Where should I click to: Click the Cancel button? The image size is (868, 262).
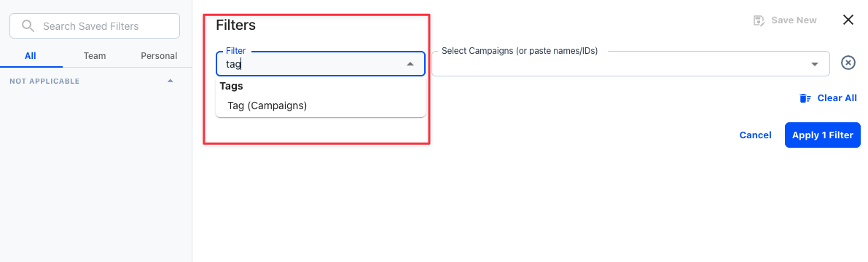tap(755, 135)
